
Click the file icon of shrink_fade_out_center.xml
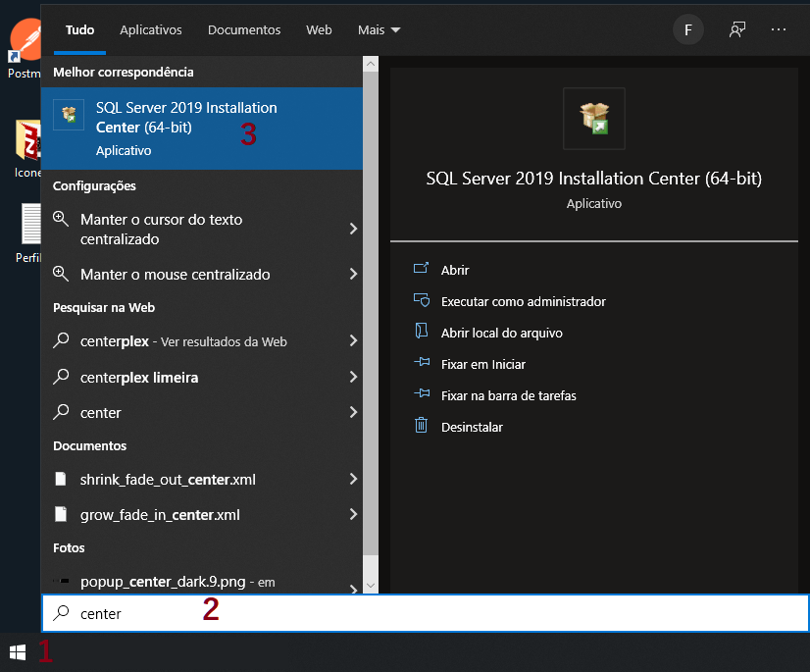coord(61,479)
